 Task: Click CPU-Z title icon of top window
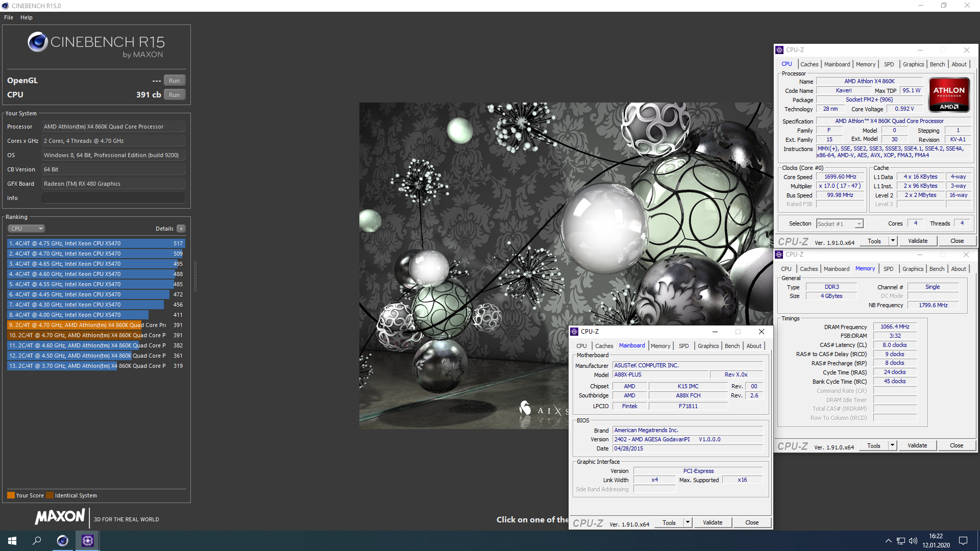[779, 50]
